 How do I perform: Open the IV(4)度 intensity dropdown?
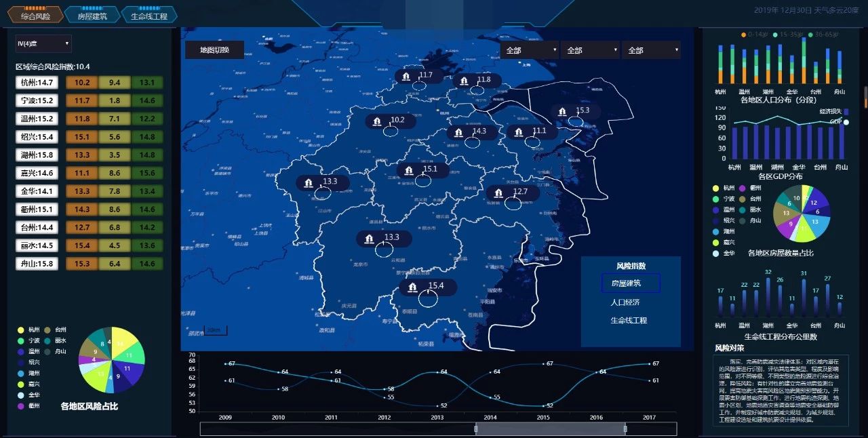[43, 44]
